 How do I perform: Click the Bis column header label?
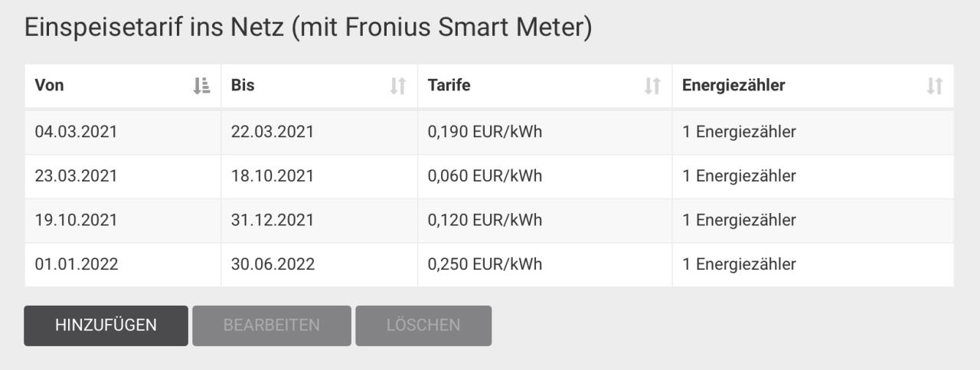pyautogui.click(x=243, y=86)
